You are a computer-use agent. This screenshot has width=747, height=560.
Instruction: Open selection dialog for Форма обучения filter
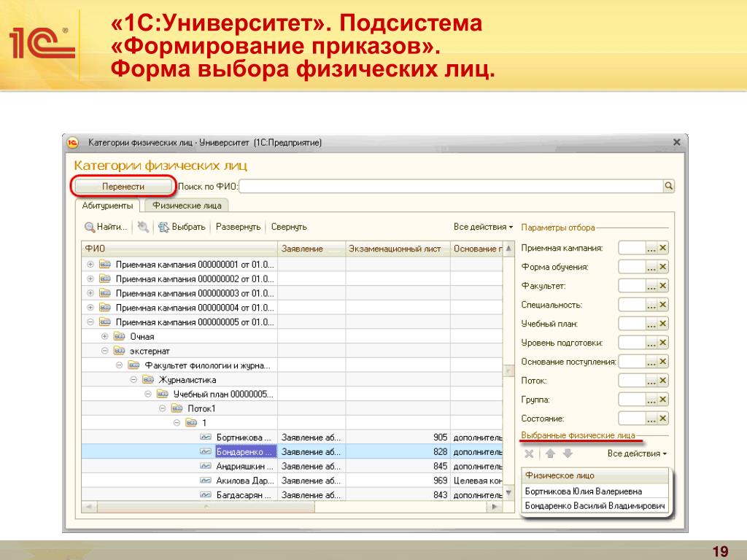pyautogui.click(x=651, y=267)
